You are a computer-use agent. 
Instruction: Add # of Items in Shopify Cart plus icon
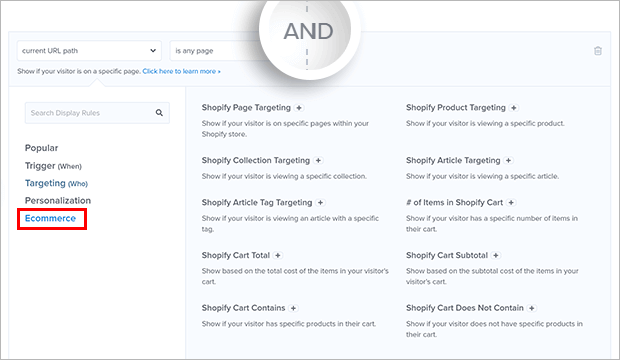tap(511, 203)
